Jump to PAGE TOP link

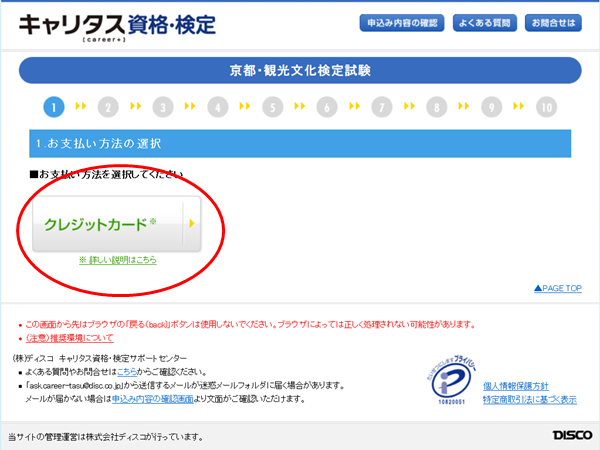558,288
